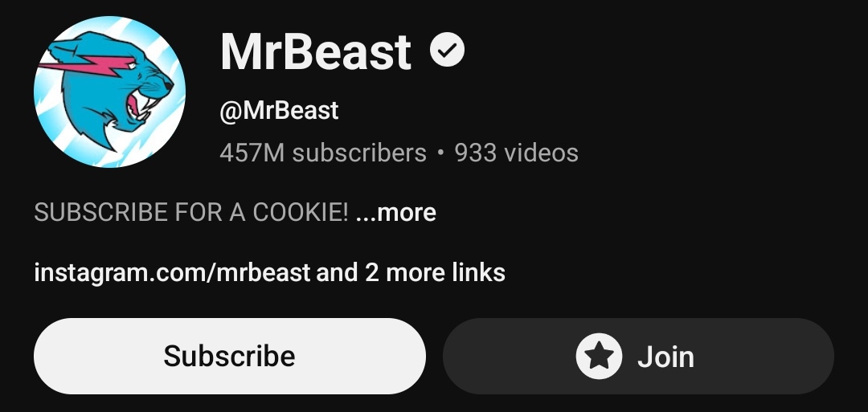Click the star icon on Join button

coord(599,356)
